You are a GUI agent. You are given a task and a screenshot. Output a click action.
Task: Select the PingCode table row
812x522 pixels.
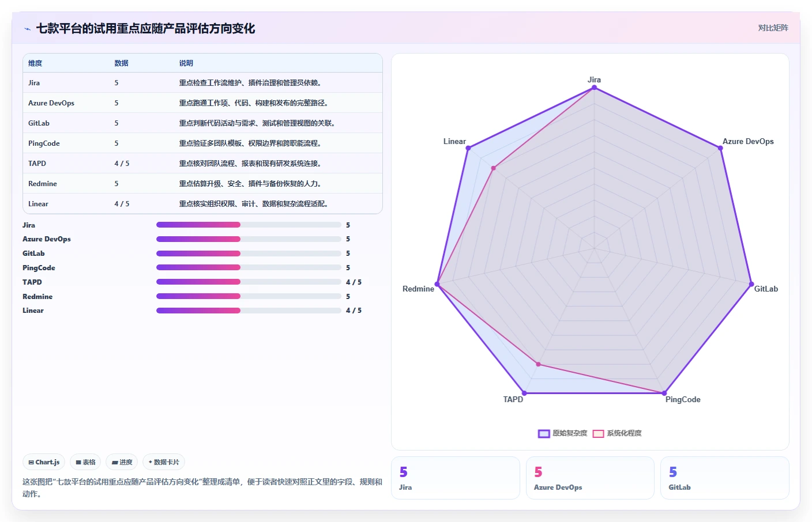pos(202,143)
